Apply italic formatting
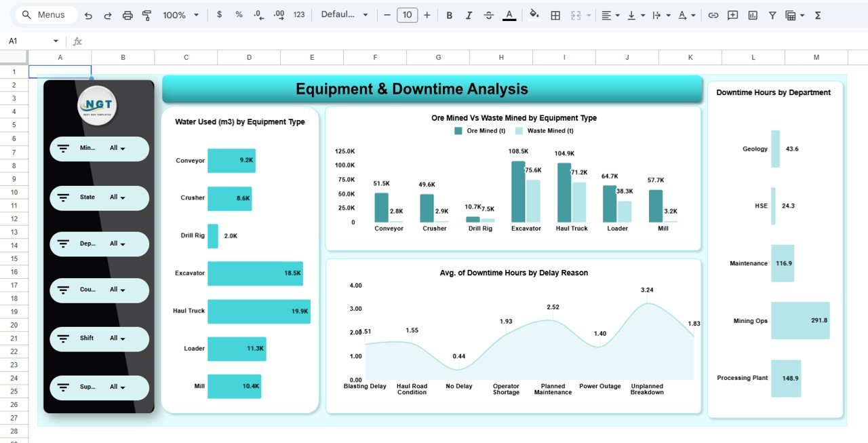This screenshot has width=868, height=443. [x=469, y=14]
